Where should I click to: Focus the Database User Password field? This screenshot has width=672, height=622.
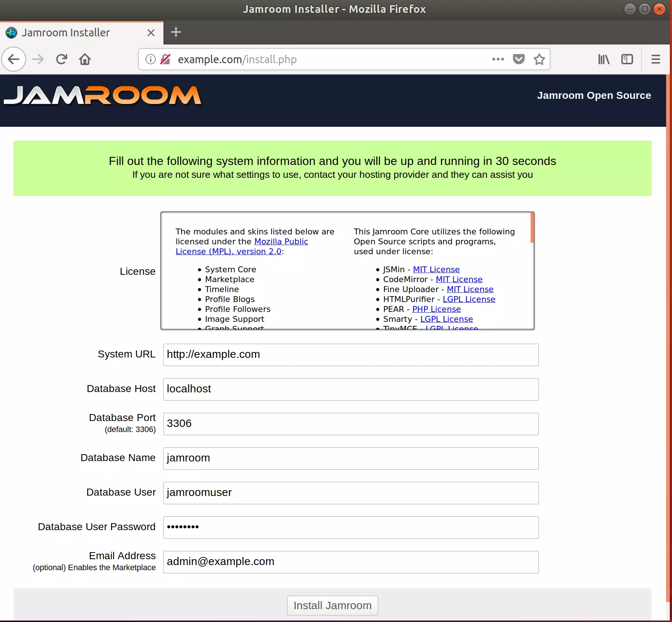click(x=351, y=528)
